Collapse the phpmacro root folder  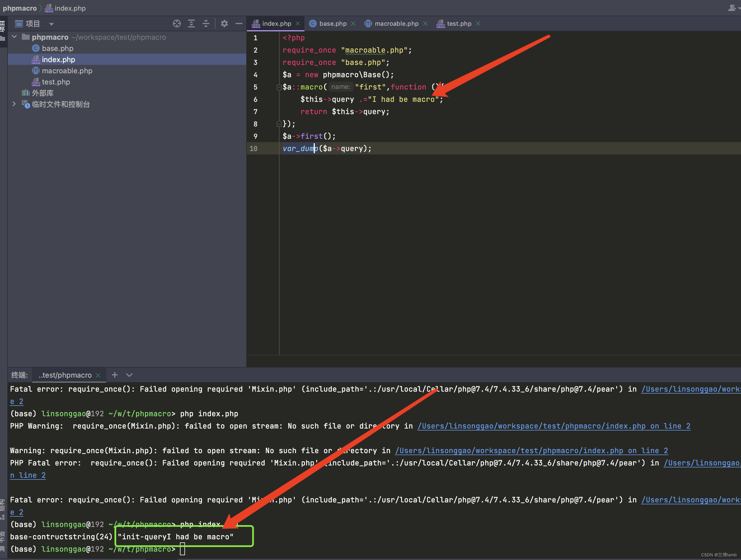(x=14, y=37)
